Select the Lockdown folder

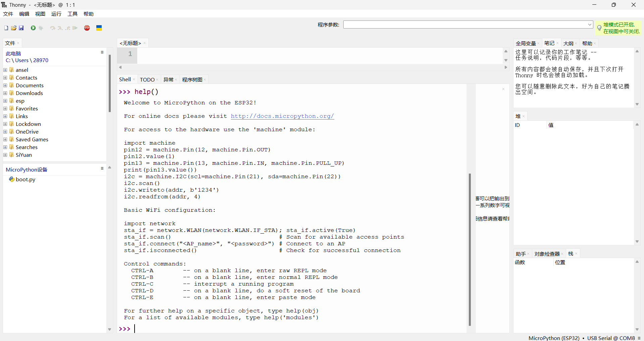[28, 124]
